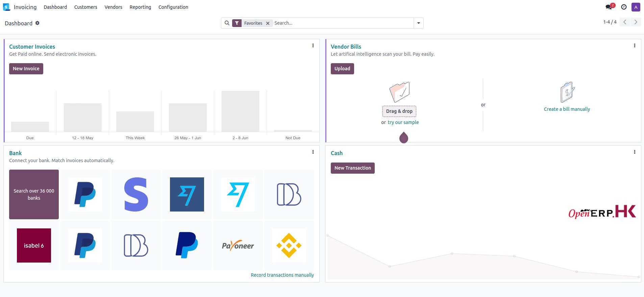Open the Bank card kebab menu
Viewport: 644px width, 297px height.
[x=313, y=152]
